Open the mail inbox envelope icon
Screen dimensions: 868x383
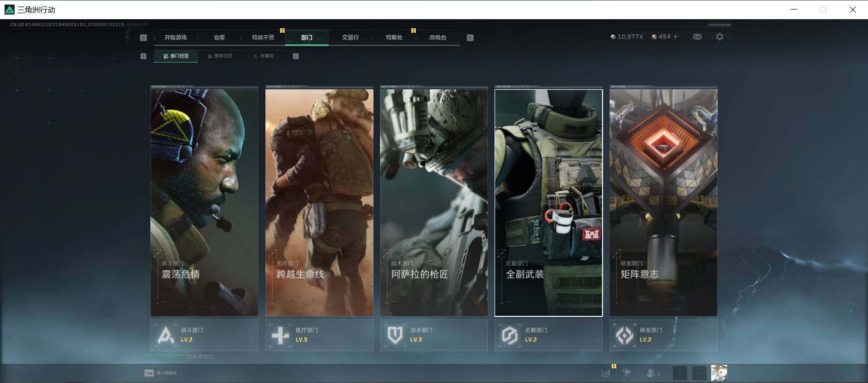click(697, 37)
